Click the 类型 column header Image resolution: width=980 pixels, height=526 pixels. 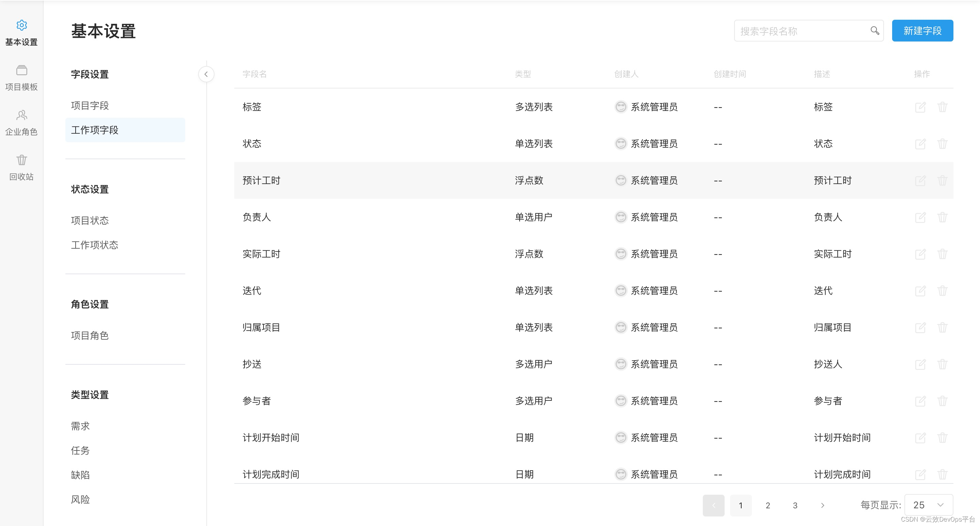(523, 74)
